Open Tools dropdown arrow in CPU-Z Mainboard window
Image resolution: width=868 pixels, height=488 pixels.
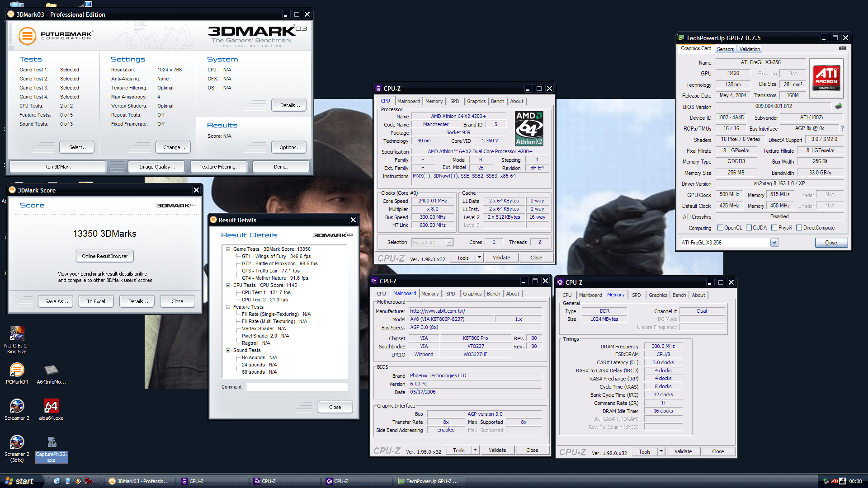pyautogui.click(x=475, y=450)
